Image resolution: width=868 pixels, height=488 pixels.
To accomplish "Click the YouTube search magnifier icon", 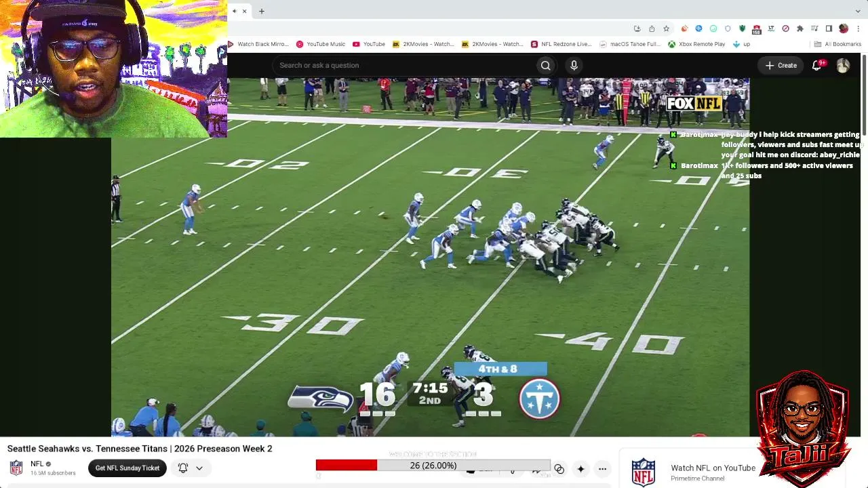I will pos(545,65).
